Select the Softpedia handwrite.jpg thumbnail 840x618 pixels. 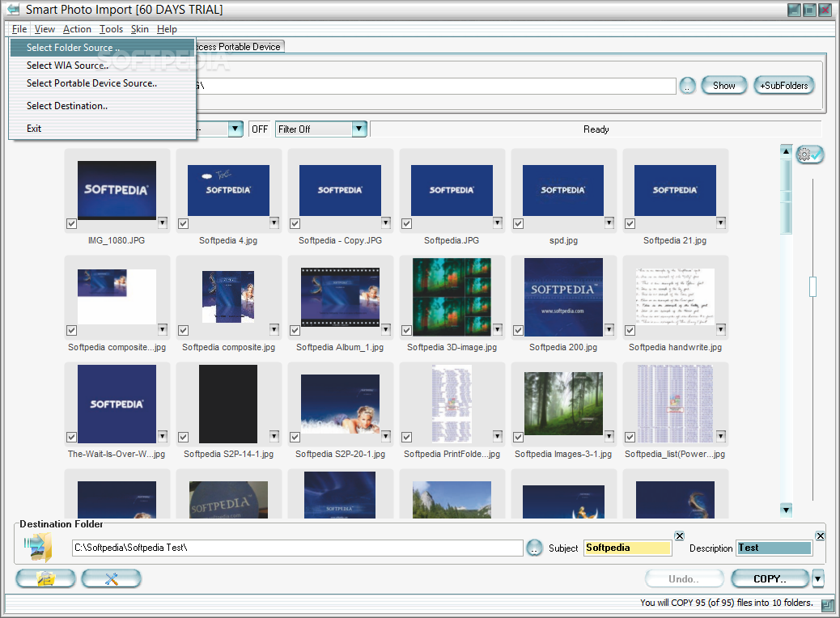[675, 297]
